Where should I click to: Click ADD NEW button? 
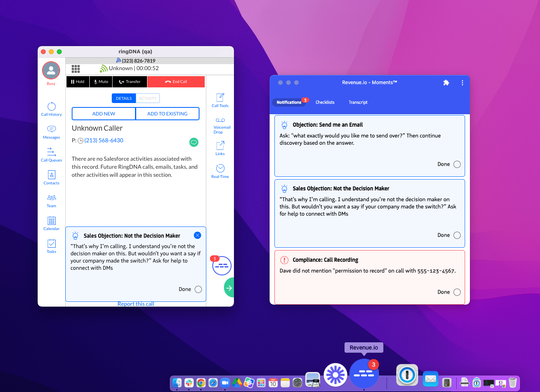104,113
